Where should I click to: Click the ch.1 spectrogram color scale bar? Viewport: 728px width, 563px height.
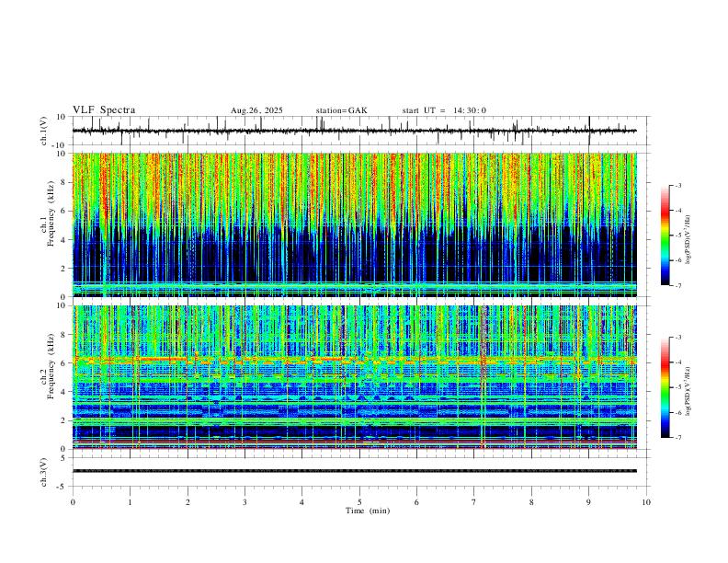click(x=665, y=236)
